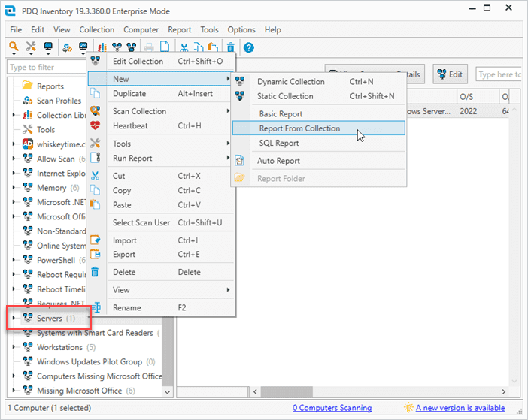This screenshot has width=528, height=420.
Task: Click the new static collection toolbar icon
Action: pos(132,47)
